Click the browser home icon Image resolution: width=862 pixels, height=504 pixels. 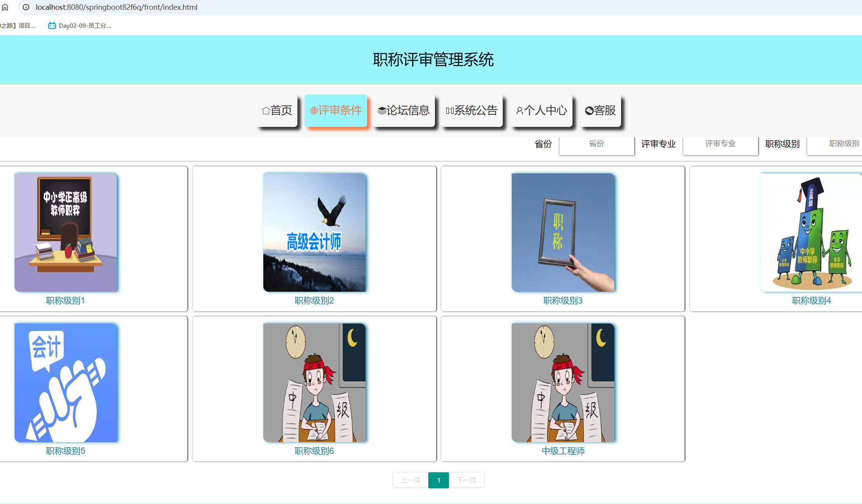[x=5, y=7]
